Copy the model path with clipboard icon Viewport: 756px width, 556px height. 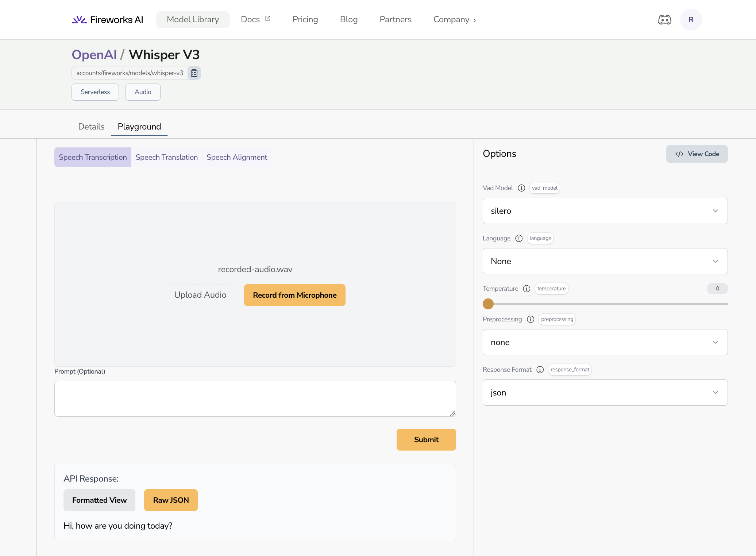click(x=194, y=73)
